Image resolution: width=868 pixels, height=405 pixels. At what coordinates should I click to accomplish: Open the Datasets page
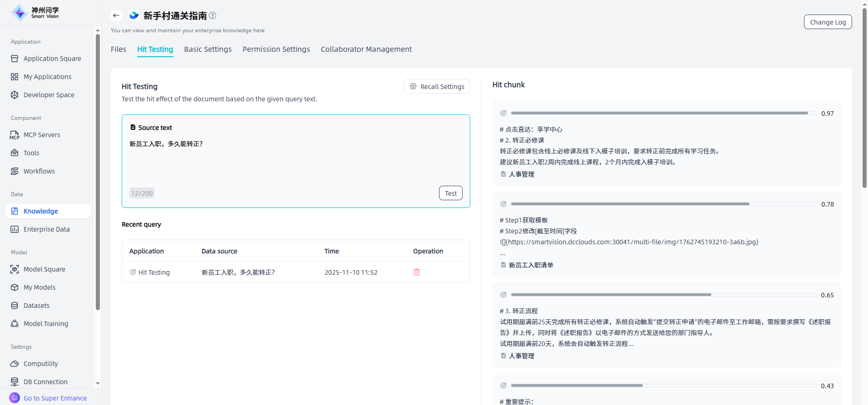tap(36, 306)
